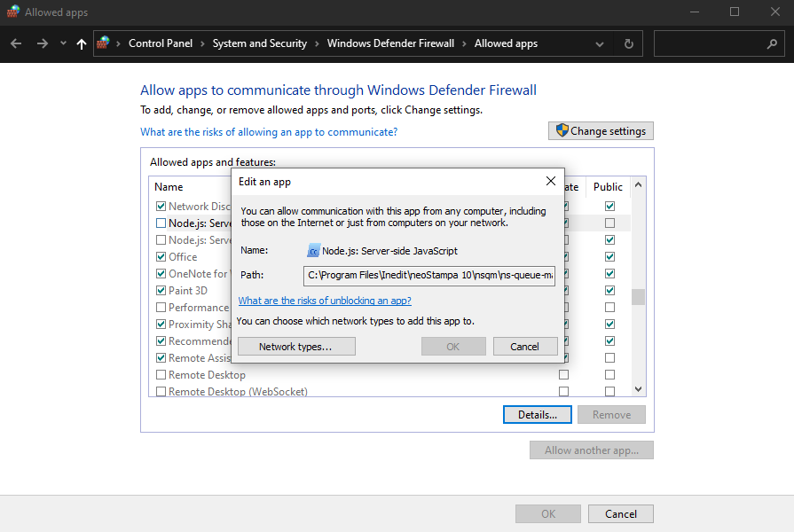Click Node.js app icon in dialog

click(313, 251)
